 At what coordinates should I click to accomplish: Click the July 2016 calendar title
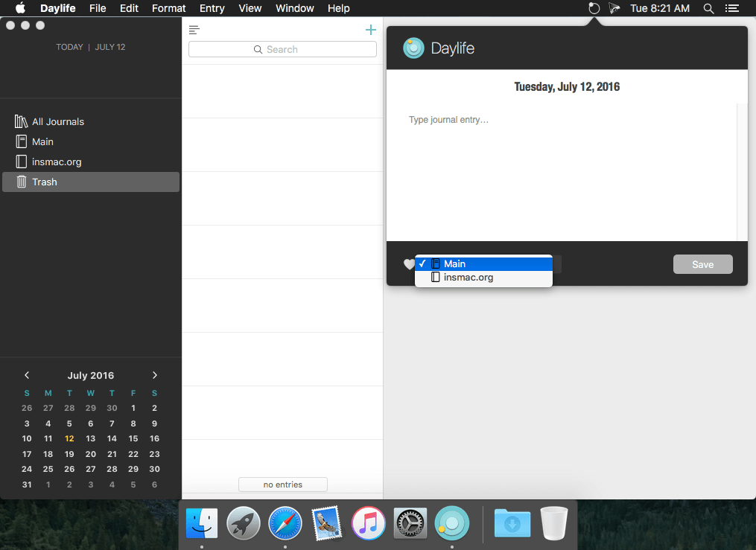tap(91, 375)
